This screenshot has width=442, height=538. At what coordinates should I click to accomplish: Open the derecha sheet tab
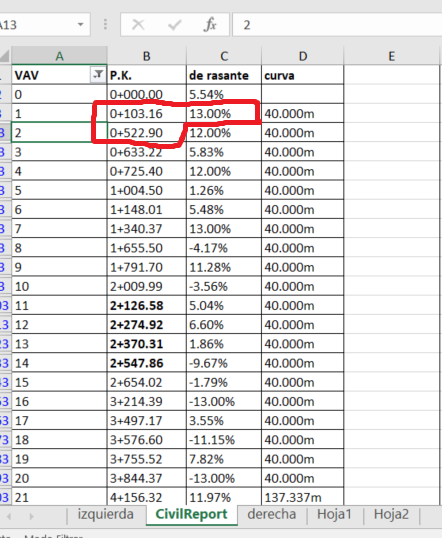pyautogui.click(x=272, y=514)
